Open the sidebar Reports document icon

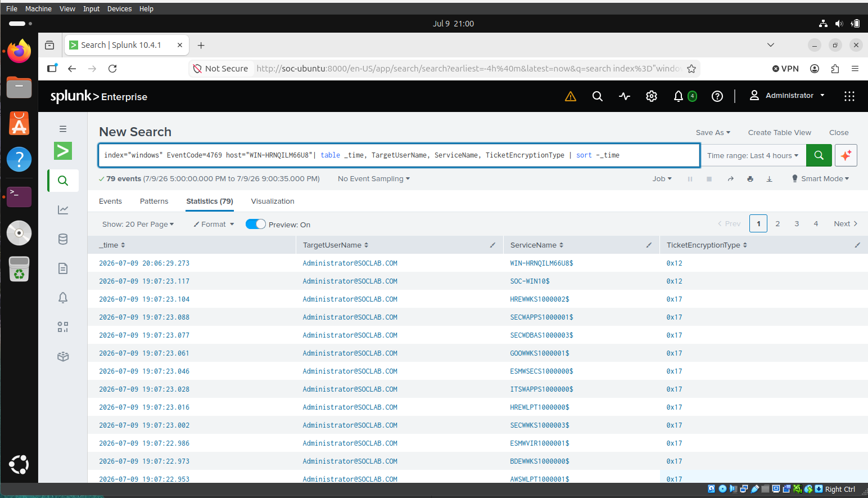[63, 268]
